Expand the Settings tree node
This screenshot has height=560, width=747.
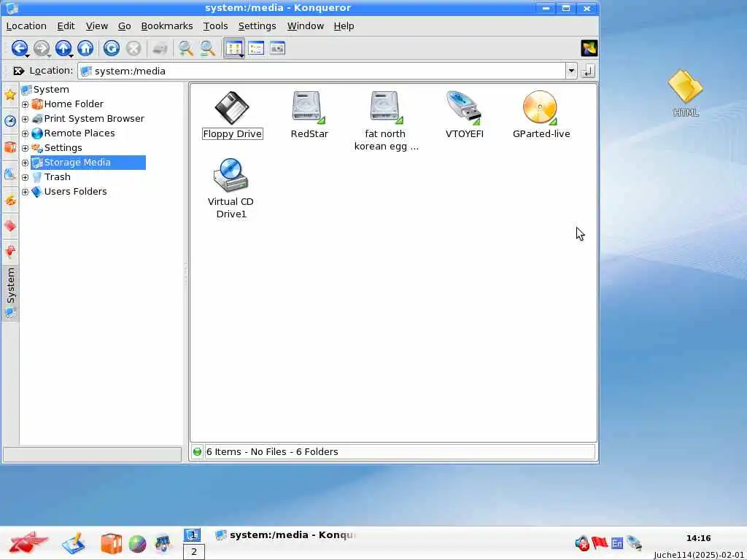[26, 148]
